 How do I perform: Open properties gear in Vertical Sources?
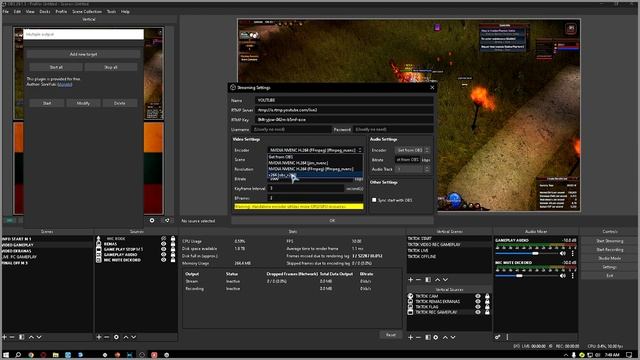click(x=436, y=338)
